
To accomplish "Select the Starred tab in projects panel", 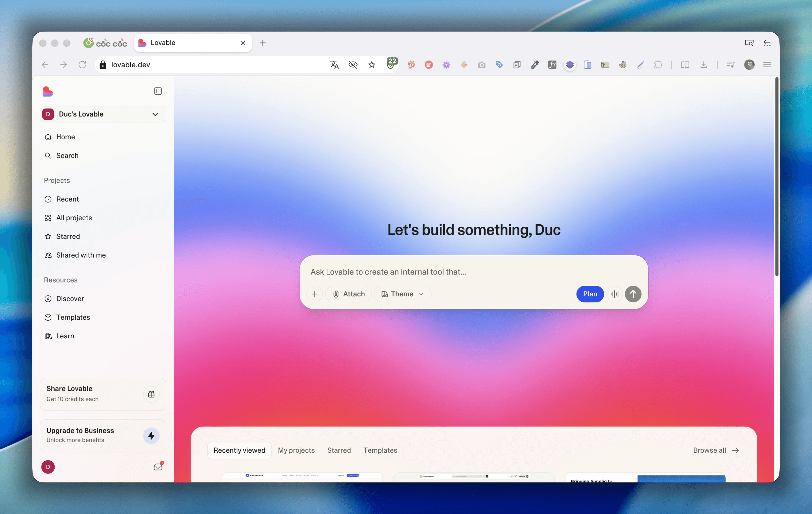I will (339, 450).
